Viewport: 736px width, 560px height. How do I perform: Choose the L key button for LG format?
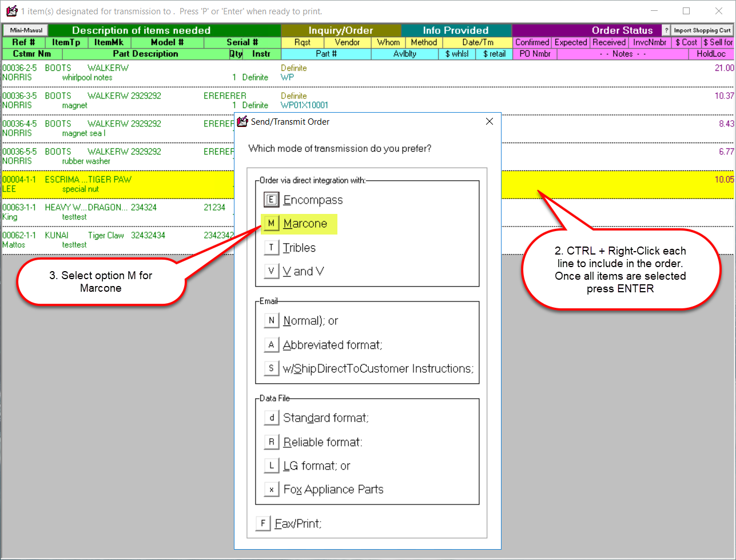(x=272, y=466)
